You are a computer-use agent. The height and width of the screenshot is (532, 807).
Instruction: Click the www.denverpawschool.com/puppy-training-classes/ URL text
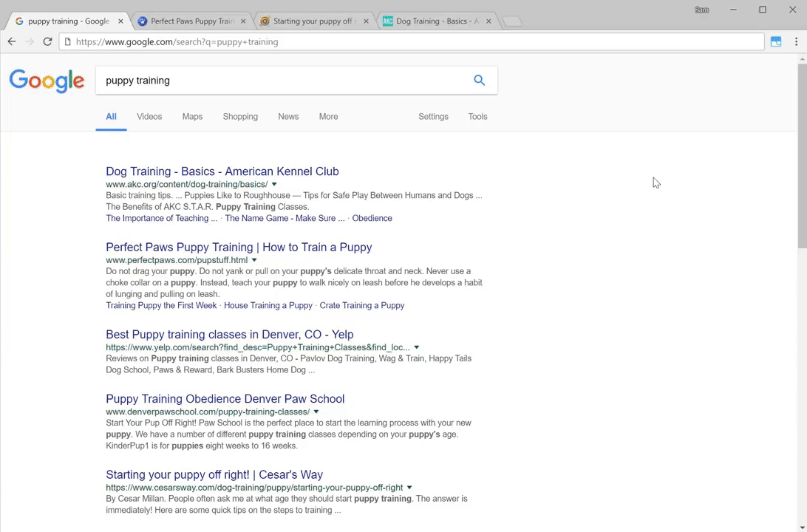coord(208,412)
